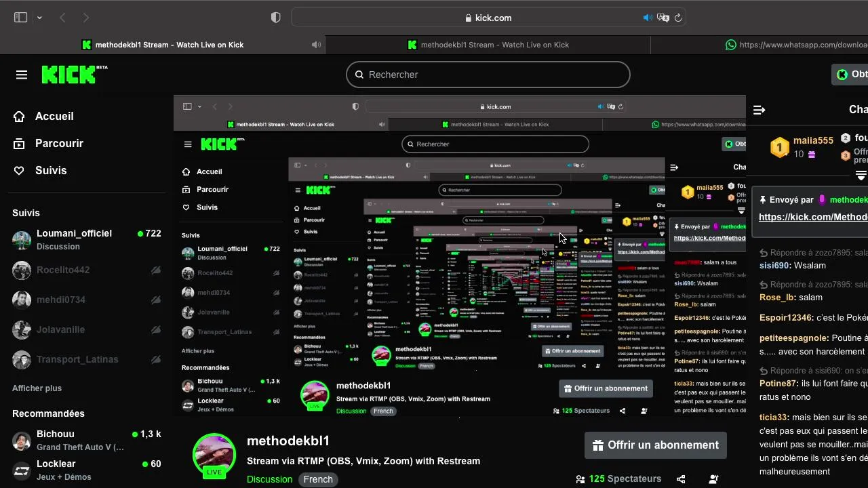
Task: Go back with the Safari back arrow
Action: 62,18
